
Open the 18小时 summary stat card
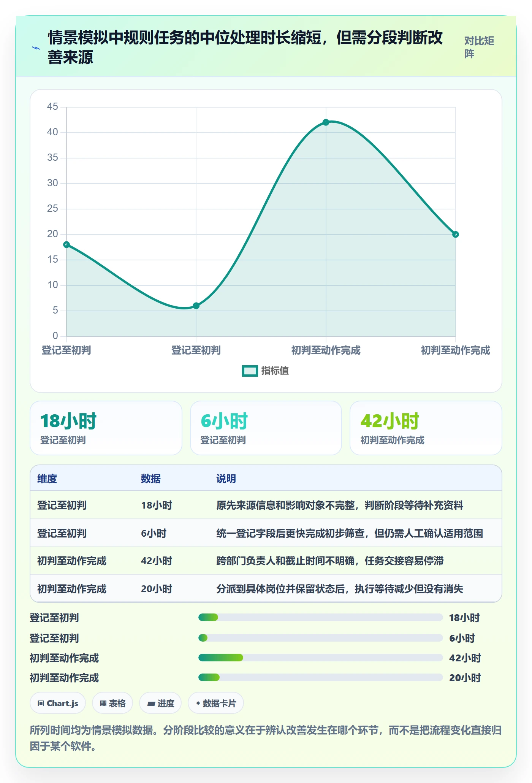[x=106, y=428]
